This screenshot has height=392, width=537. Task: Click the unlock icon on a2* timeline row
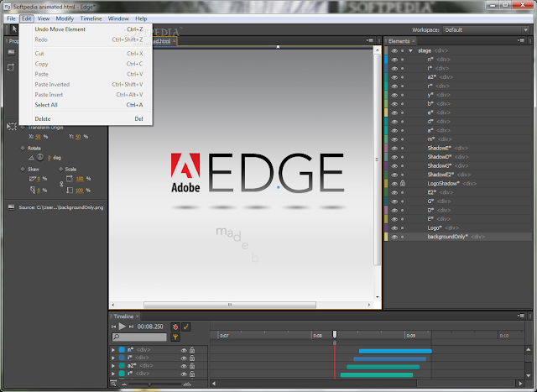click(192, 366)
